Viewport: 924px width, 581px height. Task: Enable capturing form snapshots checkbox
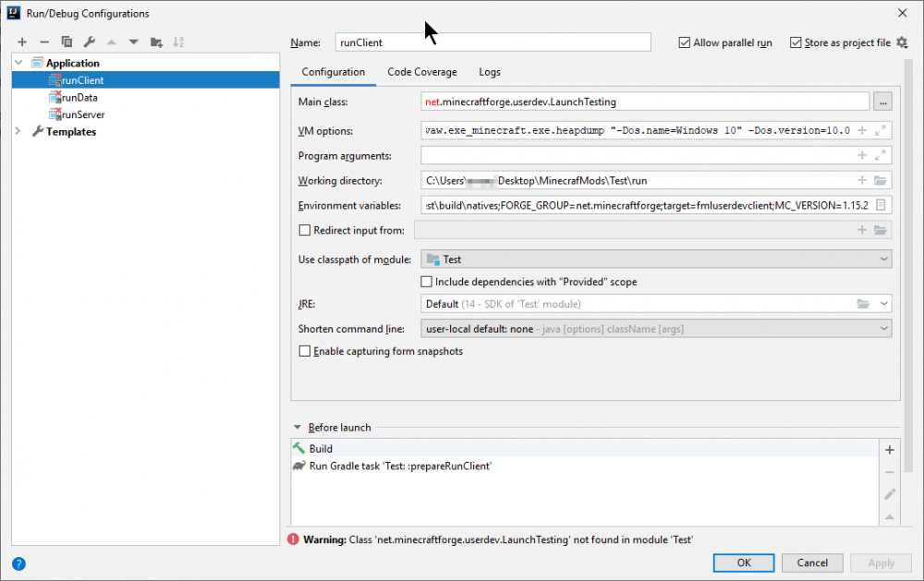305,351
